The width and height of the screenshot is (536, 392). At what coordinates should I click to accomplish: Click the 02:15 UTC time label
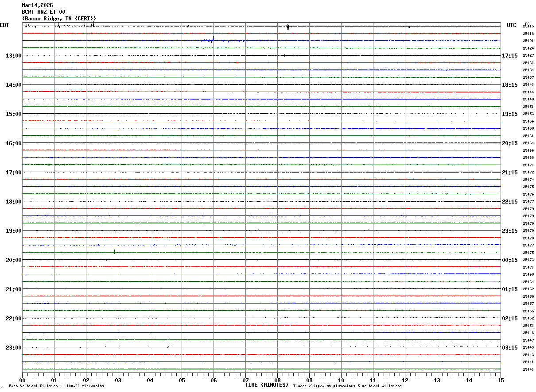tap(510, 319)
